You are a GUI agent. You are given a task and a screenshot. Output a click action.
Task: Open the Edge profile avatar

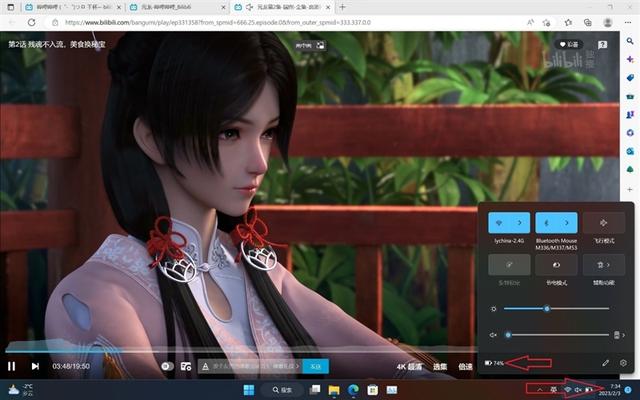(x=608, y=22)
